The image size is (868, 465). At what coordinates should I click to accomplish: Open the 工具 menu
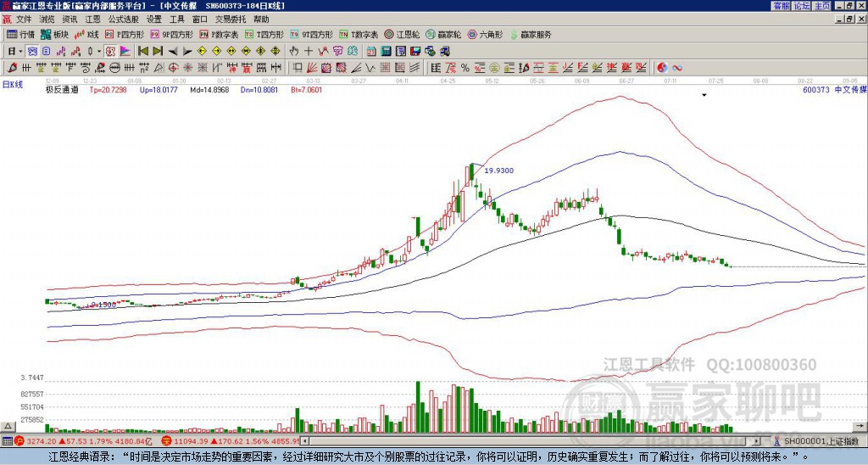[x=176, y=20]
